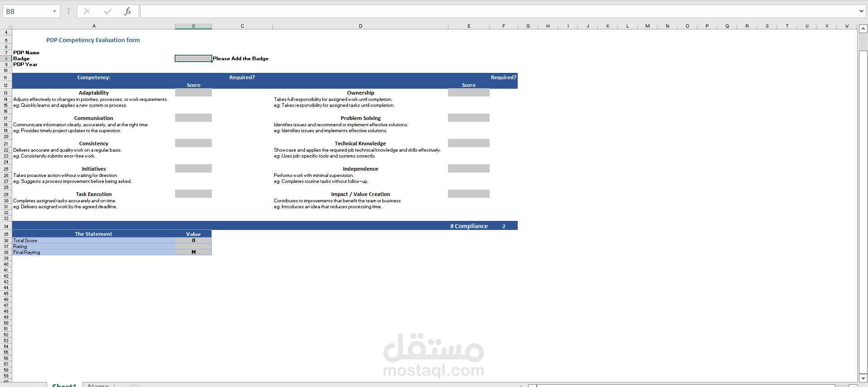The image size is (868, 387).
Task: Click the Initiatives score cell
Action: click(x=193, y=168)
